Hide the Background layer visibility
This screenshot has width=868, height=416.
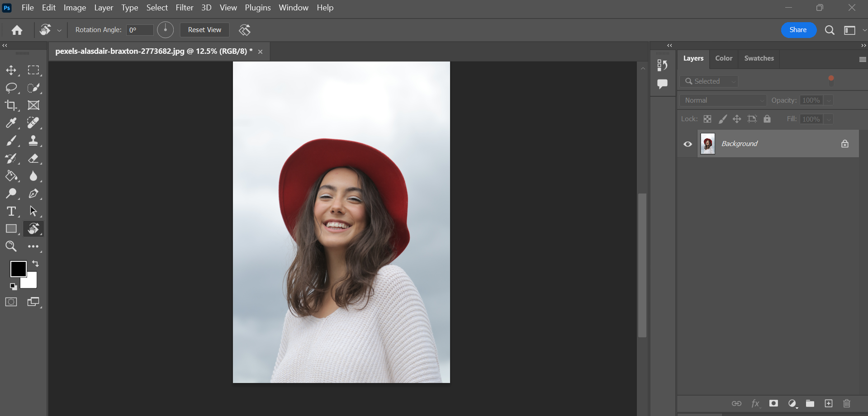(688, 144)
